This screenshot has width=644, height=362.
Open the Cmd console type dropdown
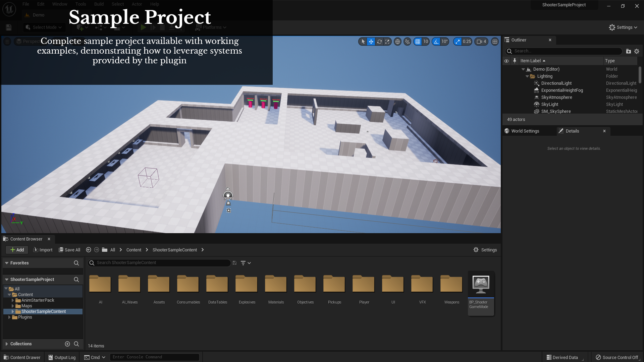(x=95, y=357)
